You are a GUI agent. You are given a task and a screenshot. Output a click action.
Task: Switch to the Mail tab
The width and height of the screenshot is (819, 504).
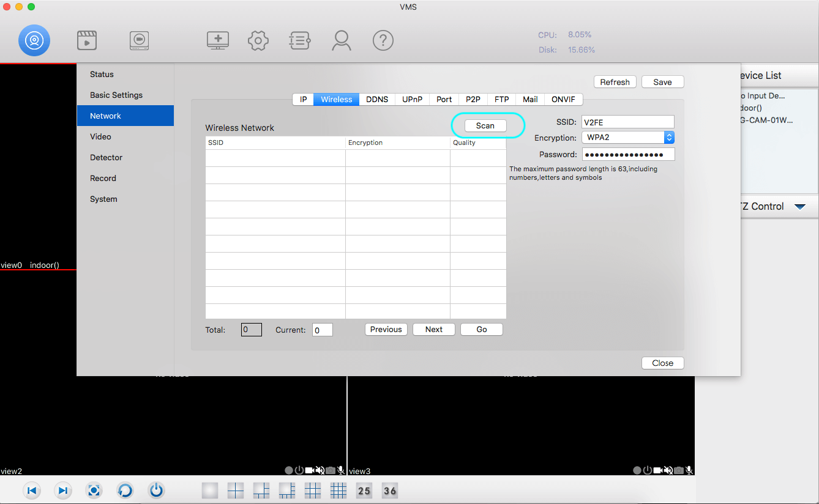530,99
